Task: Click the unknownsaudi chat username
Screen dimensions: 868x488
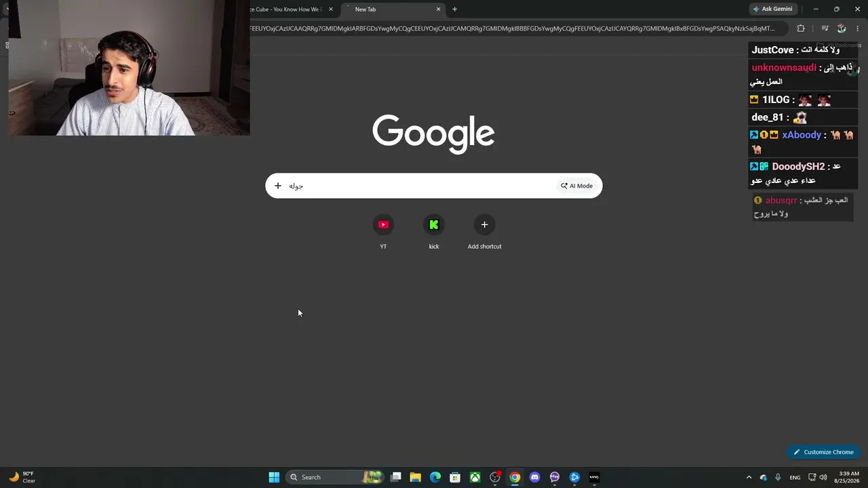Action: (784, 68)
